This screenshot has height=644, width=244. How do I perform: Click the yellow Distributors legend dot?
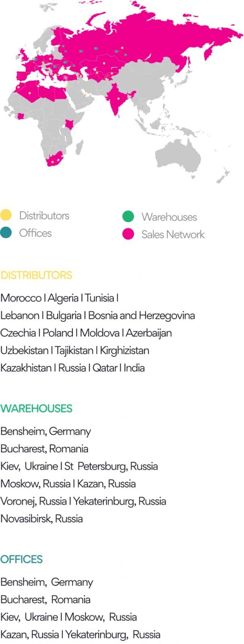(6, 215)
